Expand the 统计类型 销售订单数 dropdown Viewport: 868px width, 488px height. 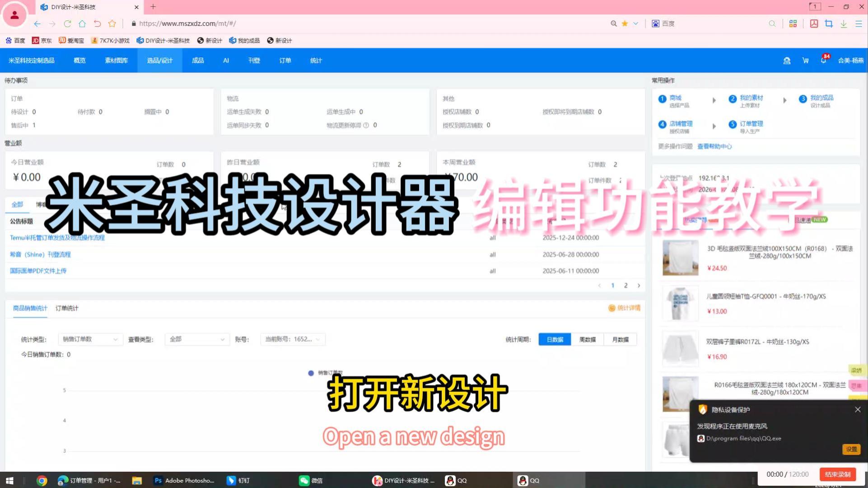(x=90, y=339)
